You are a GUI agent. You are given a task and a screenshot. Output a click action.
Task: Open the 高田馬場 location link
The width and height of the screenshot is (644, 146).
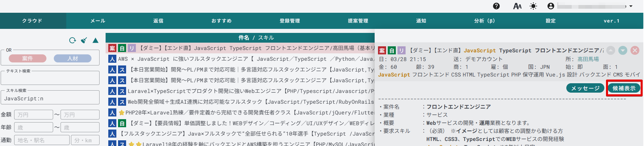588,59
